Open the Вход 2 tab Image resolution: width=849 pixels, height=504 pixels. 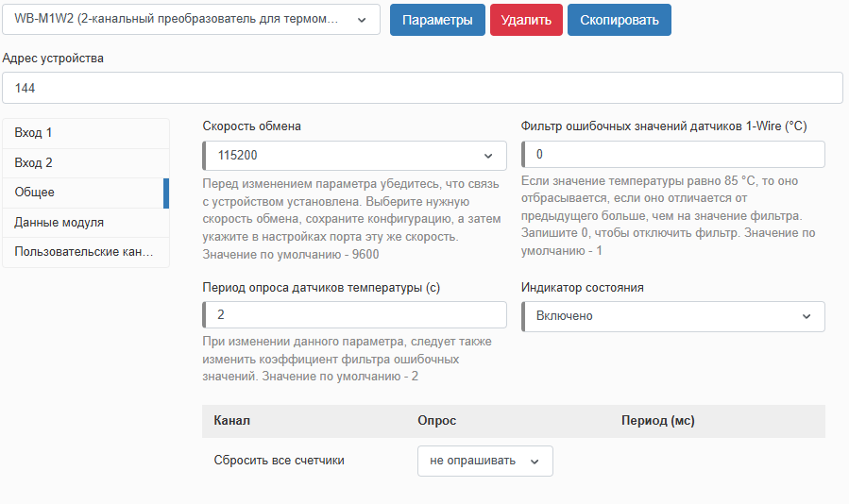pos(85,163)
